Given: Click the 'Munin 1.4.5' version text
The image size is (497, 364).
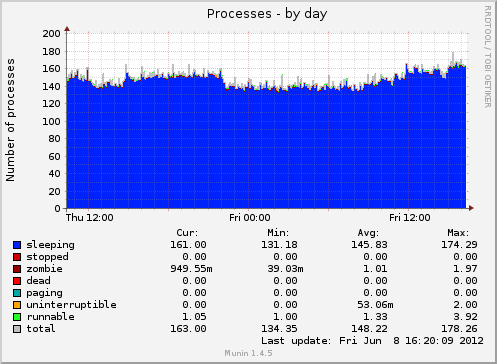Looking at the screenshot, I should click(248, 353).
